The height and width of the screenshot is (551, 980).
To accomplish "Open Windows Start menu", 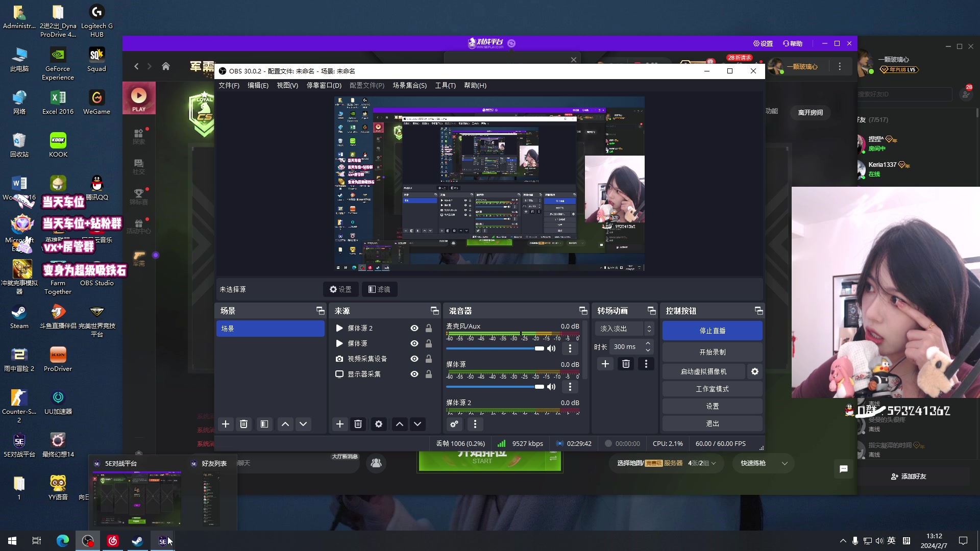I will coord(12,541).
